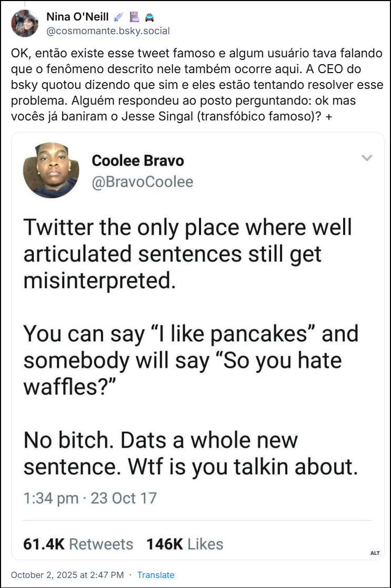Translate this post
Screen dimensions: 391x588
coord(156,575)
